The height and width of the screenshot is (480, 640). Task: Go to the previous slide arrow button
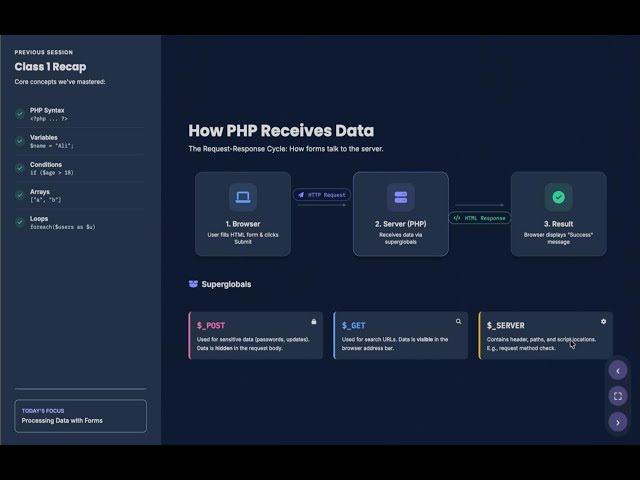pos(618,371)
